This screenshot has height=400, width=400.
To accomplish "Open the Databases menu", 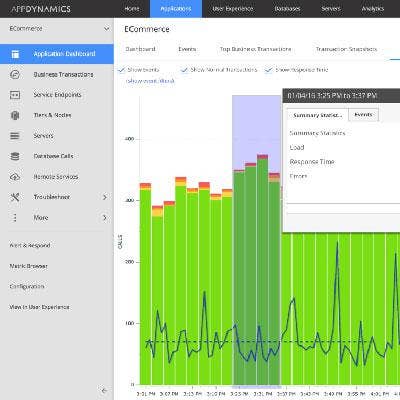I will 287,9.
